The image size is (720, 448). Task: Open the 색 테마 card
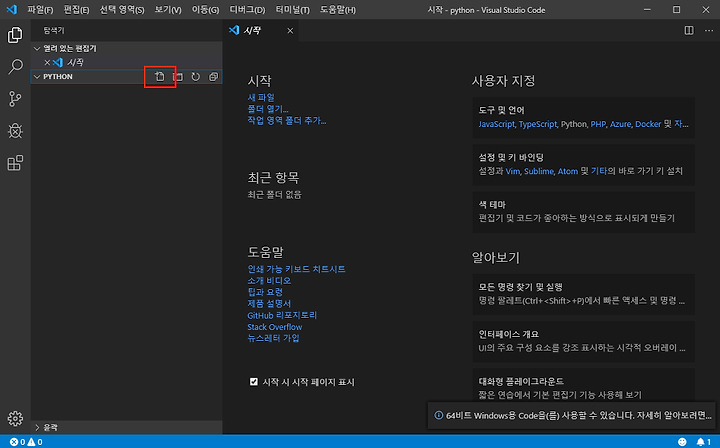[x=583, y=212]
